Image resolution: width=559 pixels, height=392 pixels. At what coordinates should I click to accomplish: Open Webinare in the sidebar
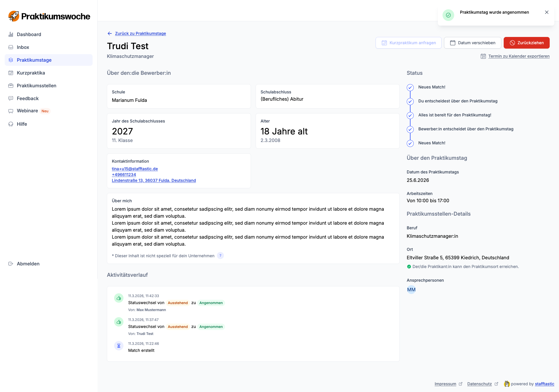(27, 111)
